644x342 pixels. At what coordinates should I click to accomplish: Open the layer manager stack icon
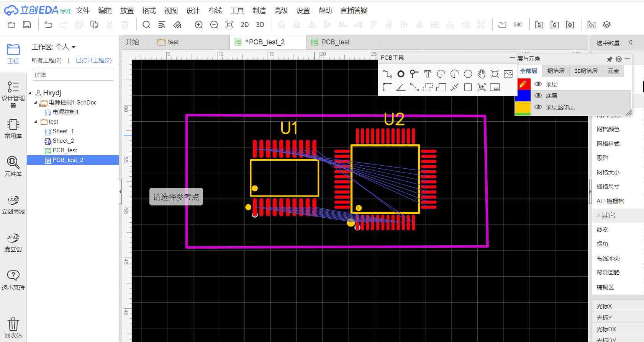[607, 25]
